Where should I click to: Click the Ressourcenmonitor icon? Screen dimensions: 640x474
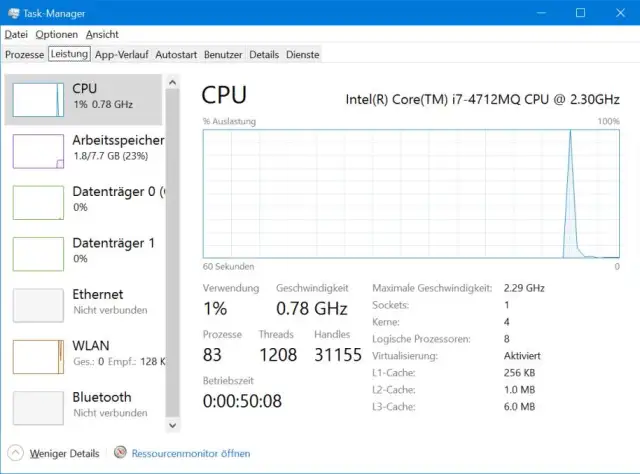tap(121, 453)
